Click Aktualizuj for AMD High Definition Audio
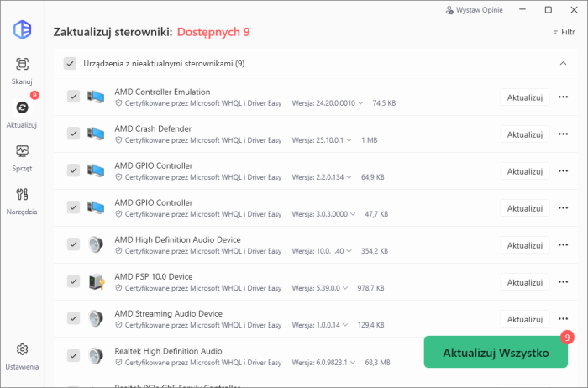Viewport: 588px width, 388px height. (x=525, y=245)
